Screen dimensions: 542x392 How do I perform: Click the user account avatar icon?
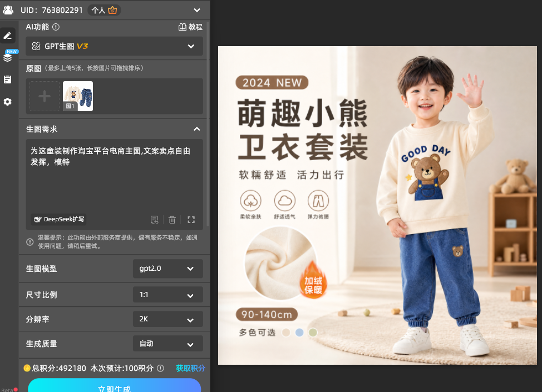tap(8, 10)
